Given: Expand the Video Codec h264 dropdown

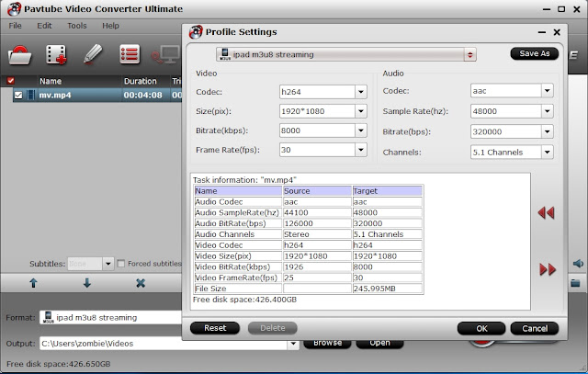Looking at the screenshot, I should [361, 92].
